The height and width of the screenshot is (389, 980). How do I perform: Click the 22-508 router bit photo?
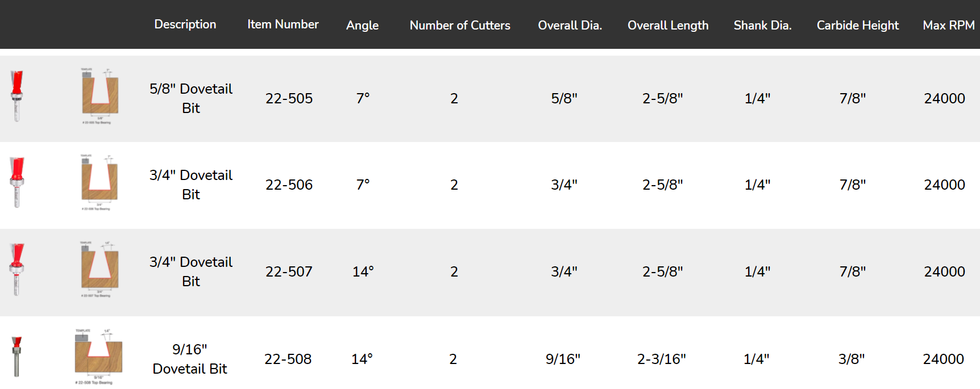coord(17,357)
